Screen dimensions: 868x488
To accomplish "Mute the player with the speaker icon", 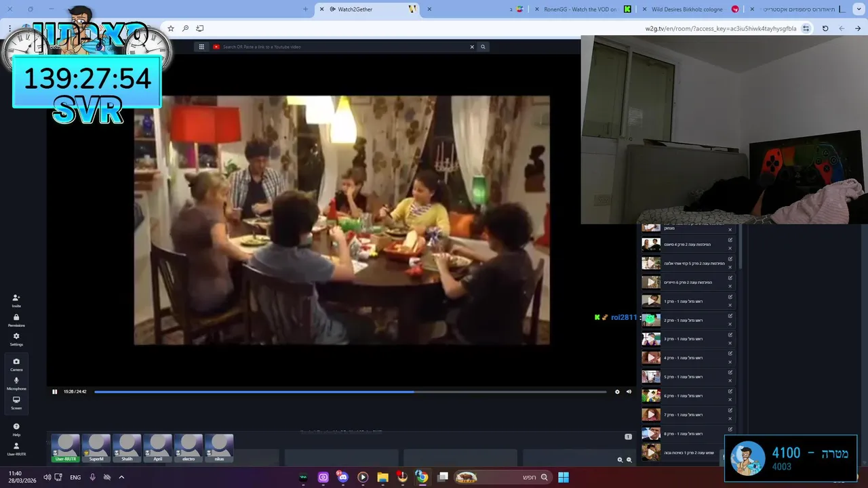I will [629, 392].
